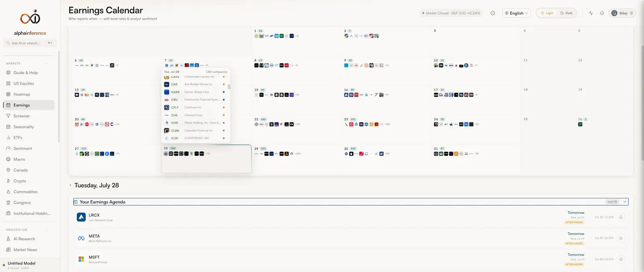Image resolution: width=644 pixels, height=272 pixels.
Task: Click the Heatmap grid icon in sidebar
Action: point(8,94)
